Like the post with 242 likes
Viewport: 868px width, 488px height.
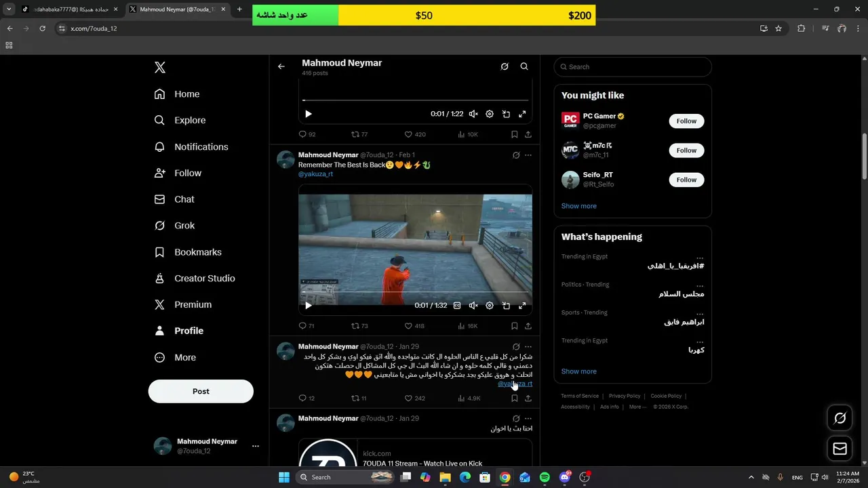(415, 399)
